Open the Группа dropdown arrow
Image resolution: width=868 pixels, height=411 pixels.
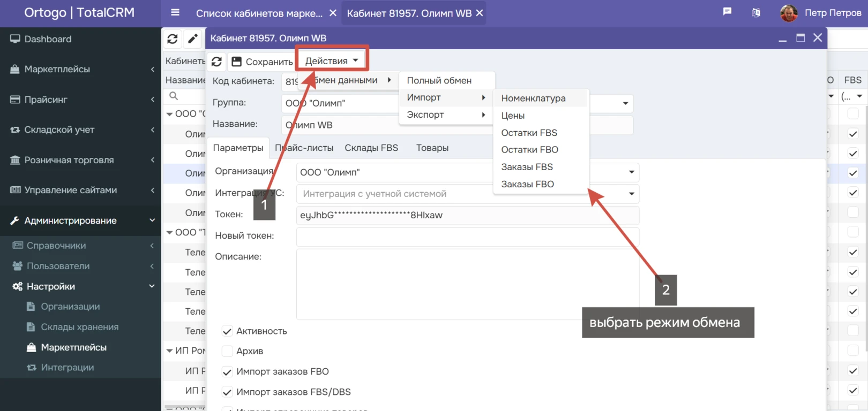625,103
